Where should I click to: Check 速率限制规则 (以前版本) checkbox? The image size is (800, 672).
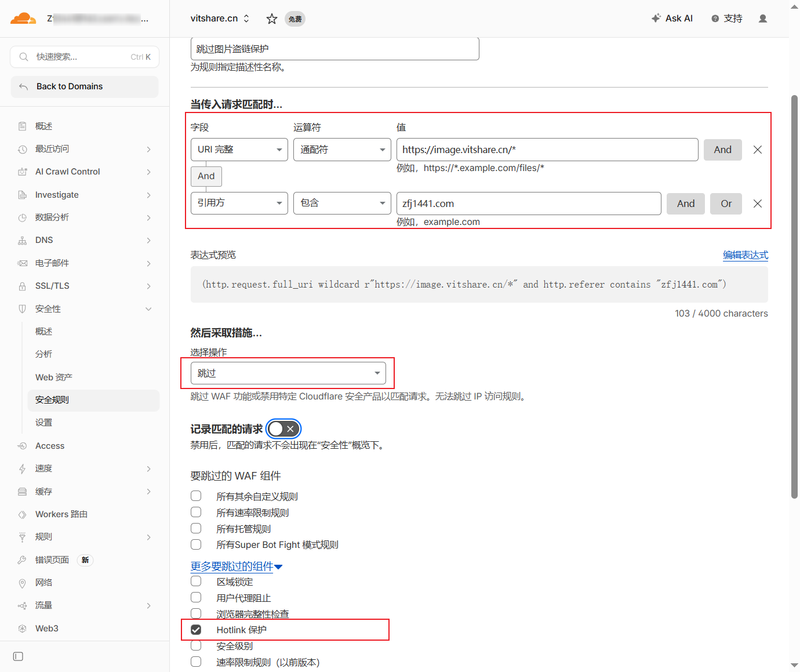(x=196, y=662)
